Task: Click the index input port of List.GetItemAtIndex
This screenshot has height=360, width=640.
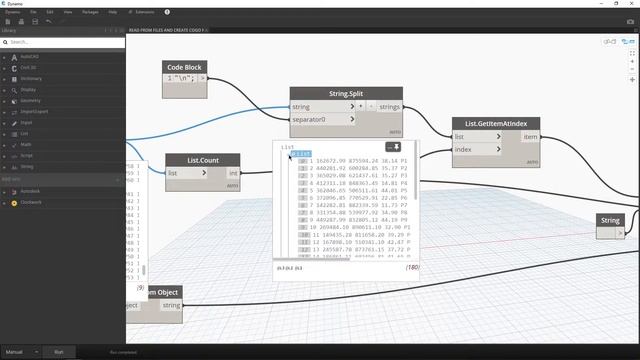Action: coord(477,149)
